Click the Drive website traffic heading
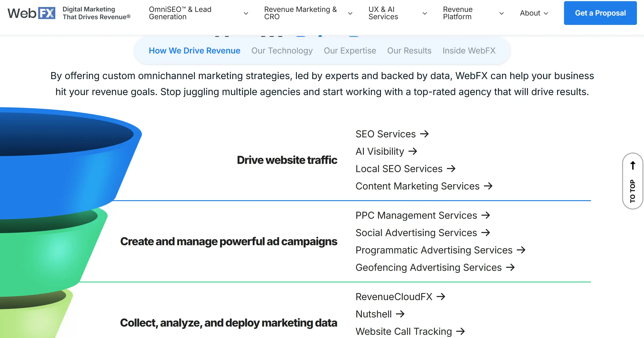The width and height of the screenshot is (644, 338). 287,160
